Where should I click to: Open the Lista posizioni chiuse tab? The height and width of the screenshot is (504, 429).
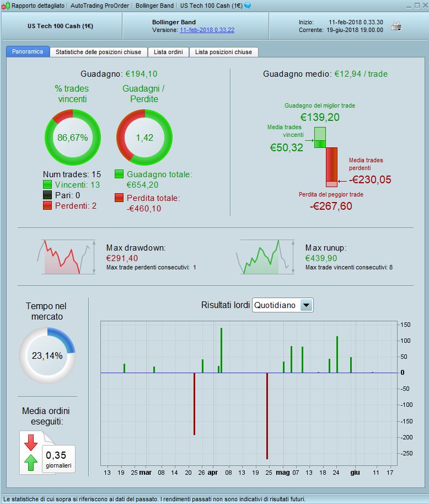pyautogui.click(x=223, y=52)
